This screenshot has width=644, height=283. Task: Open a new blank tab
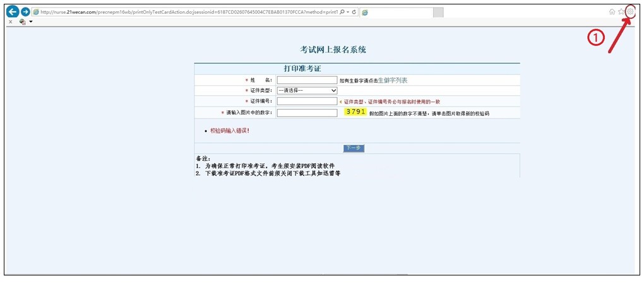click(x=438, y=12)
